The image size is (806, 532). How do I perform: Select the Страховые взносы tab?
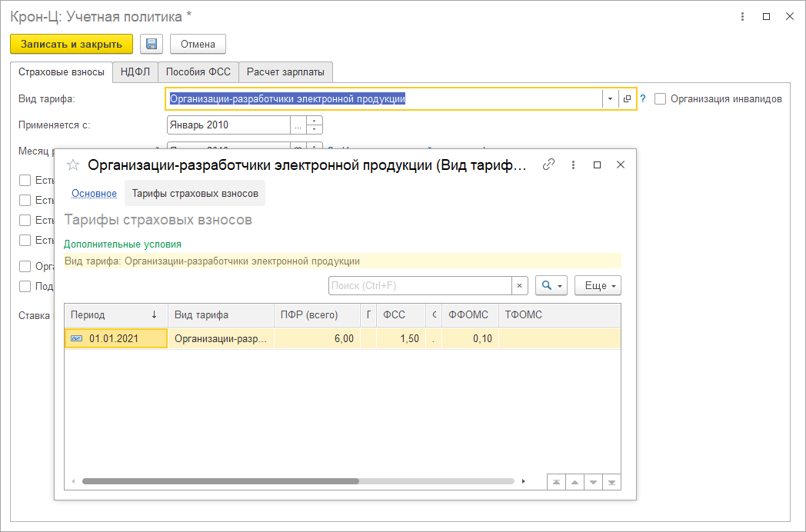(x=62, y=72)
